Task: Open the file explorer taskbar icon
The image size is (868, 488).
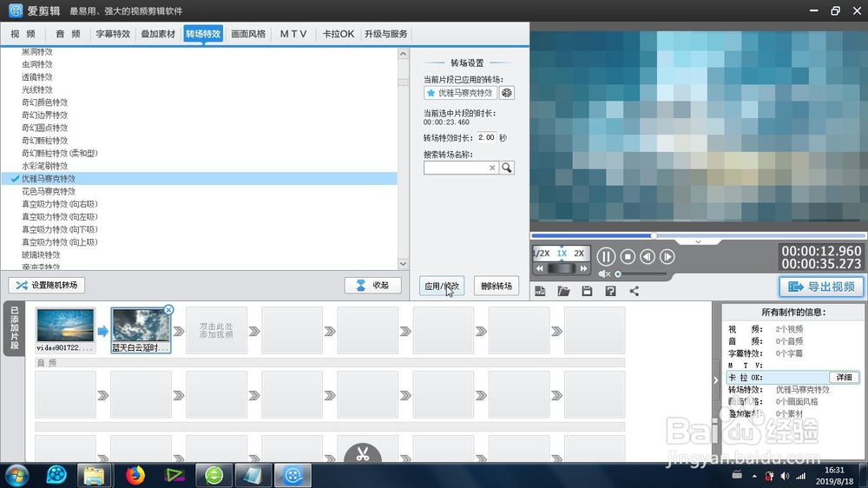Action: tap(94, 475)
